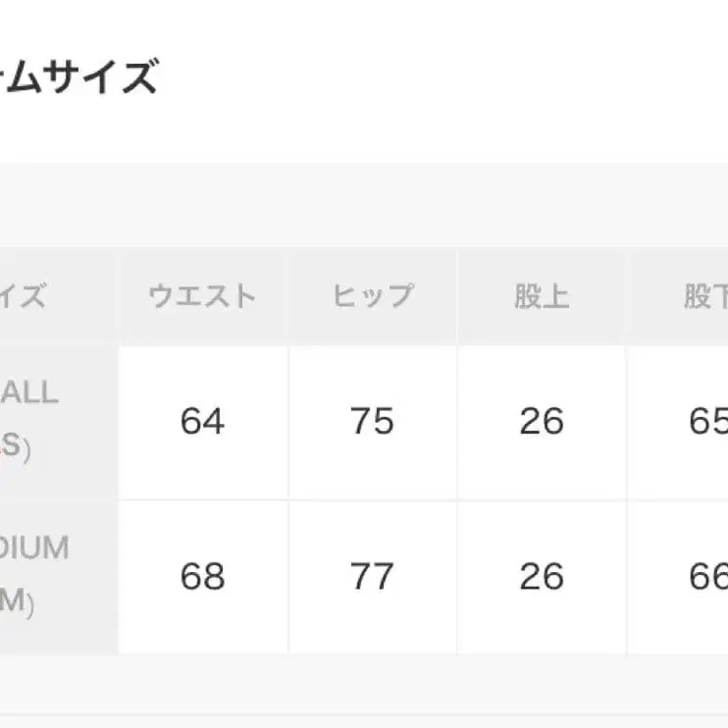Click the gray strip below the MEDIUM row

363,683
